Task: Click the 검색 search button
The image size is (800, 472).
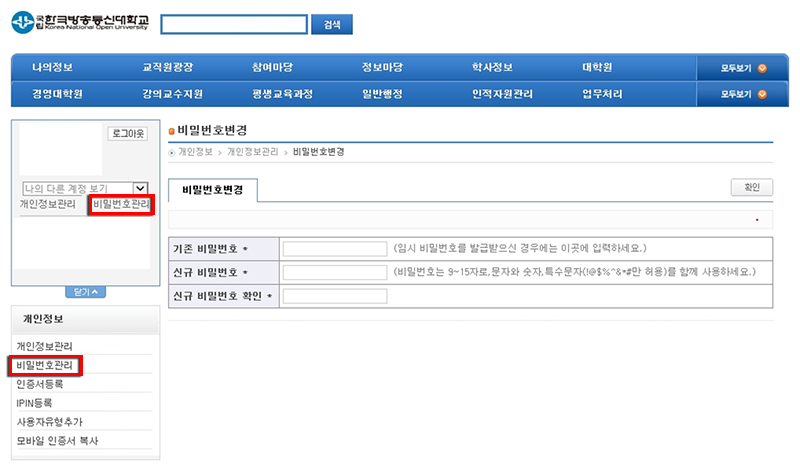Action: 332,24
